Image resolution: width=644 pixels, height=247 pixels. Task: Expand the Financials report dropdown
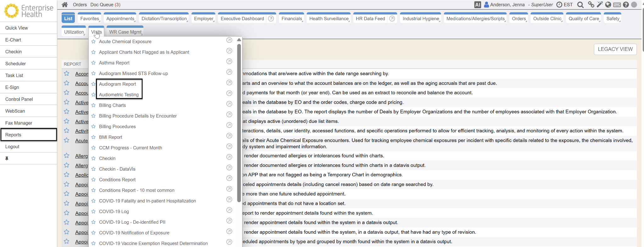click(x=291, y=19)
